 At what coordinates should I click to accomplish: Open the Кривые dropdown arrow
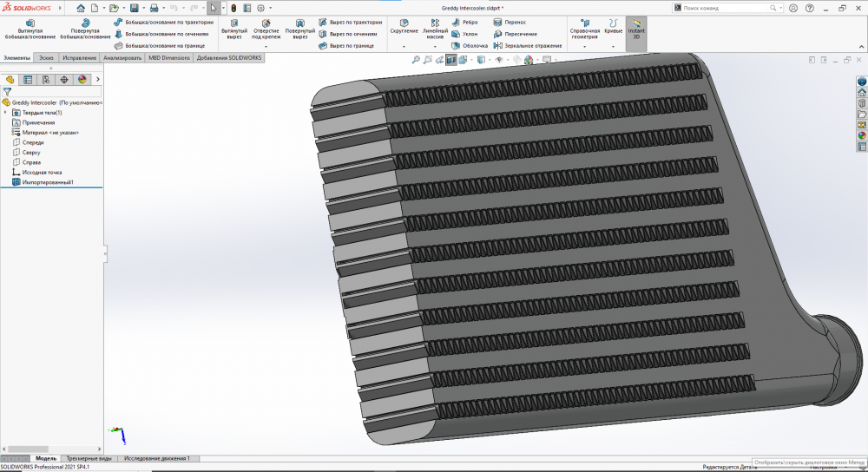(614, 45)
